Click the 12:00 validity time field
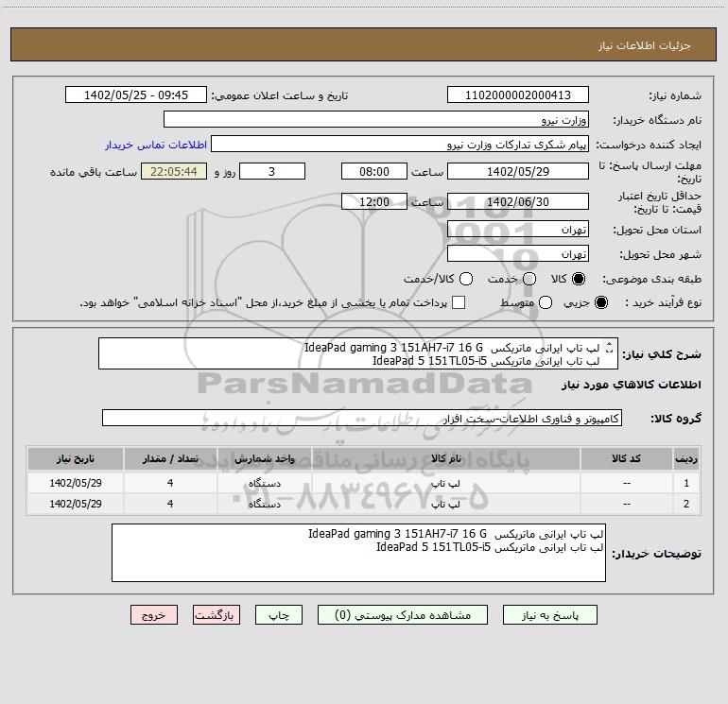This screenshot has height=704, width=728. [374, 202]
